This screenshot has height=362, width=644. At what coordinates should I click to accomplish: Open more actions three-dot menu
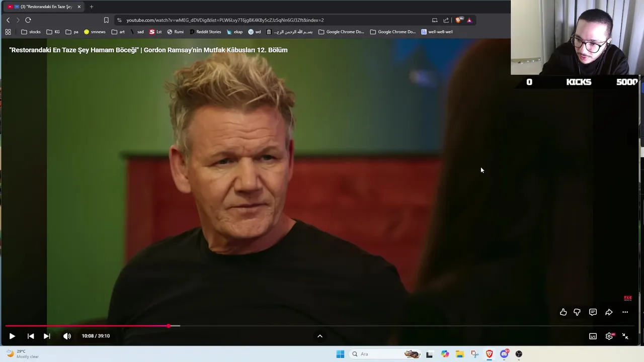click(x=625, y=312)
